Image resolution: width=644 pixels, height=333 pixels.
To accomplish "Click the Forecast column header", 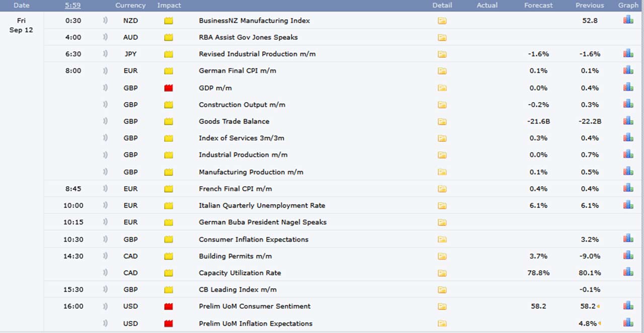I will pyautogui.click(x=538, y=5).
